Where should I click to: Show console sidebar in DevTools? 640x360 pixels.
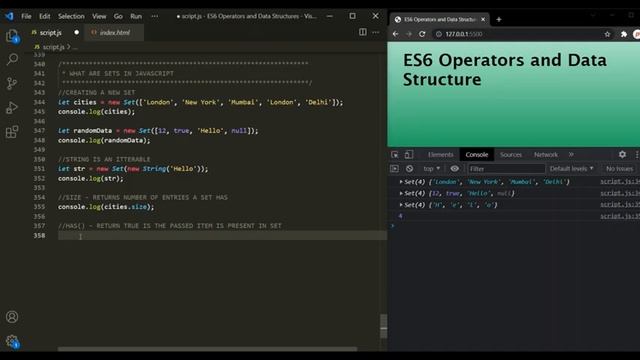pos(394,169)
